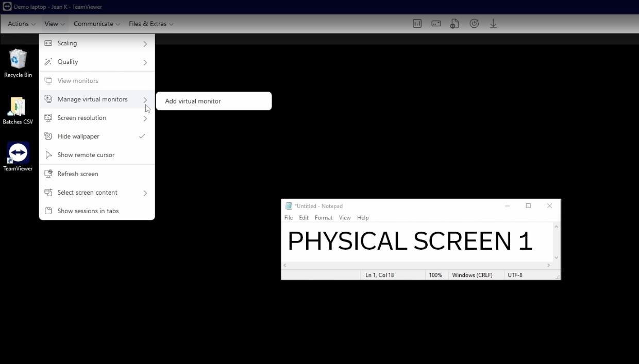639x364 pixels.
Task: Click the TeamViewer logo in title bar
Action: coord(7,7)
